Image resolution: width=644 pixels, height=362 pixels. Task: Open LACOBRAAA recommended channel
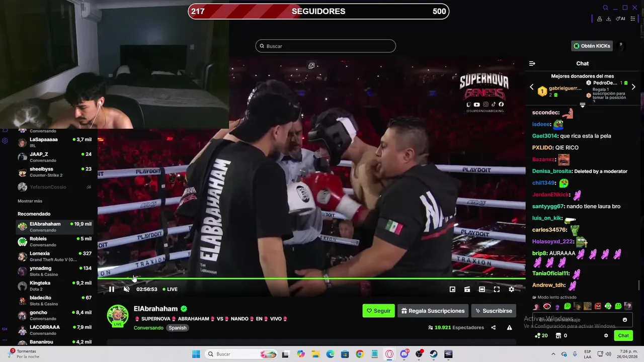(x=54, y=330)
